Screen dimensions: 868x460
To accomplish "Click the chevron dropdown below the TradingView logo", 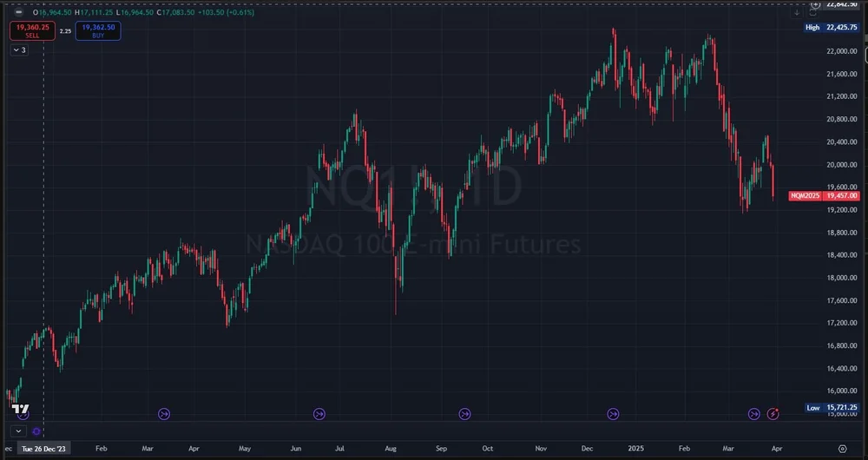I will click(18, 431).
